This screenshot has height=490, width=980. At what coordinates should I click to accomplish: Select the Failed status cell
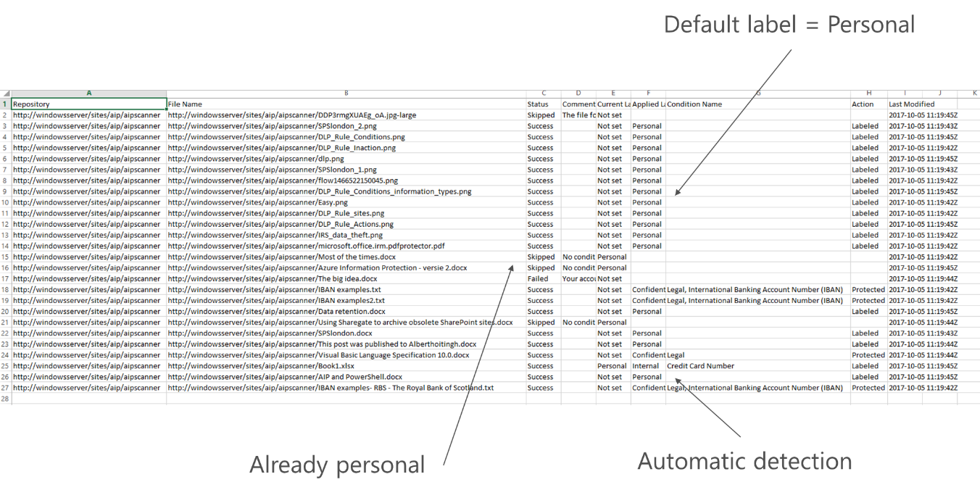pos(543,279)
